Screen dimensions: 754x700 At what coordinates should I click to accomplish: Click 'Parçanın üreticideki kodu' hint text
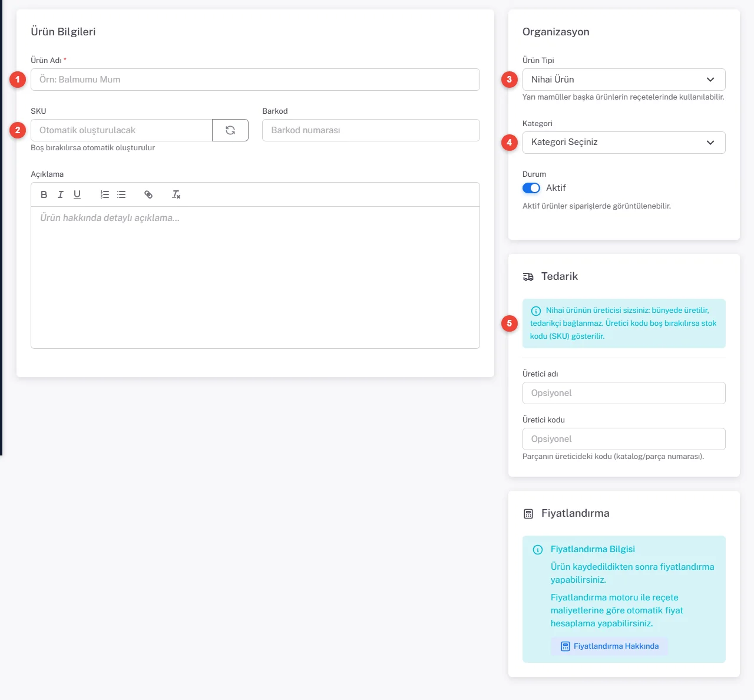pos(613,457)
